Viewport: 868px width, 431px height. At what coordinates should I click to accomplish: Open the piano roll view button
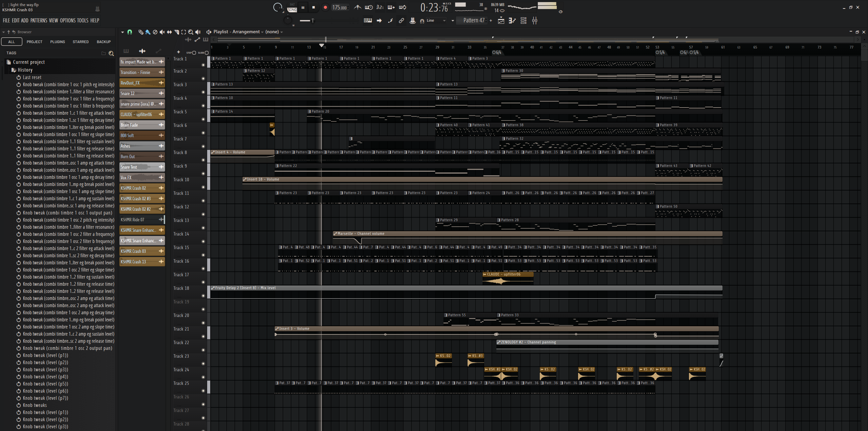coord(512,21)
